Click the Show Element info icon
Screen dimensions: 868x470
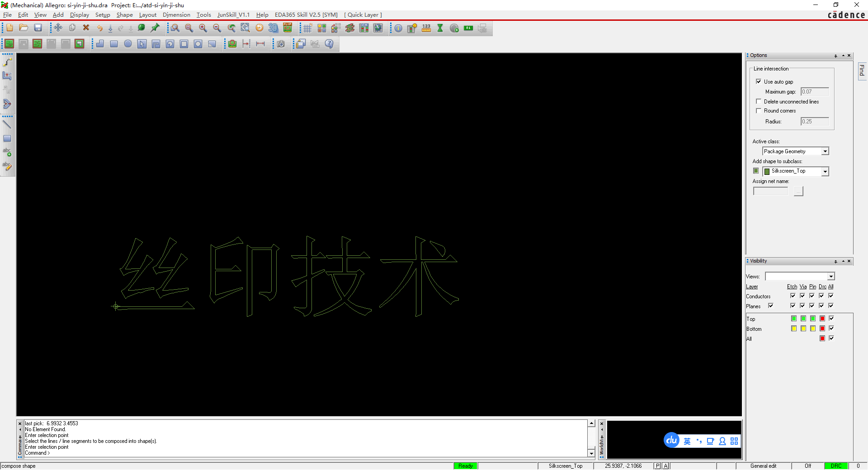pos(398,28)
